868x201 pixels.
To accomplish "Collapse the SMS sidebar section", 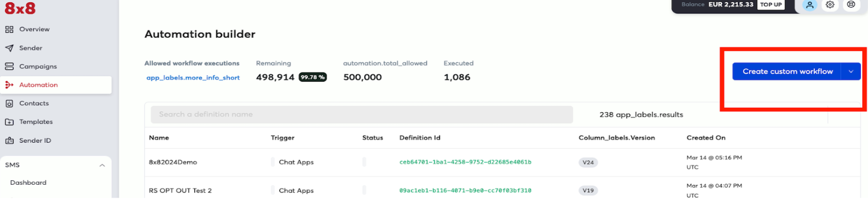I will (x=102, y=166).
